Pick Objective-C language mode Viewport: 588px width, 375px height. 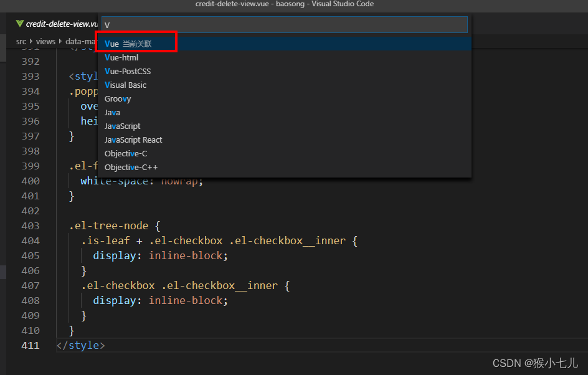284,153
